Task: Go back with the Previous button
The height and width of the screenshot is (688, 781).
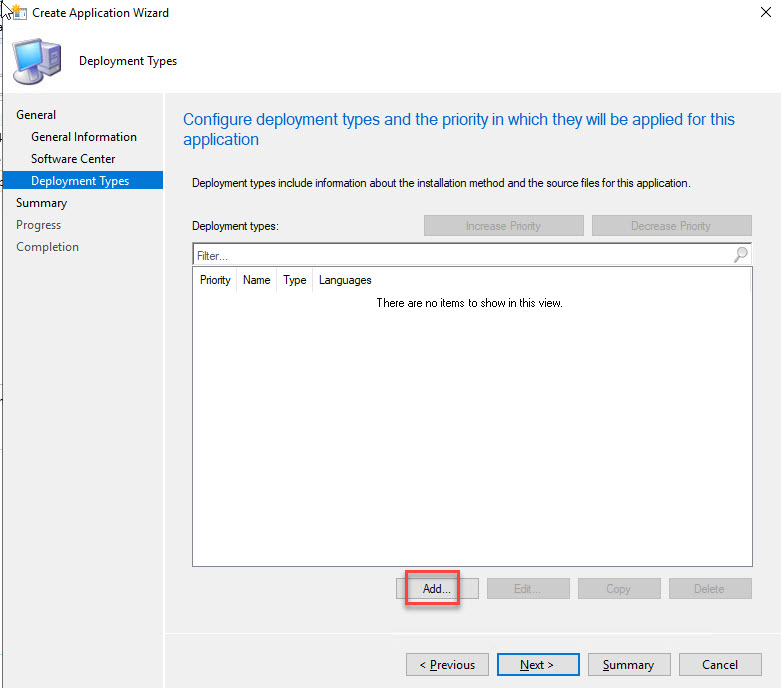Action: [x=447, y=665]
